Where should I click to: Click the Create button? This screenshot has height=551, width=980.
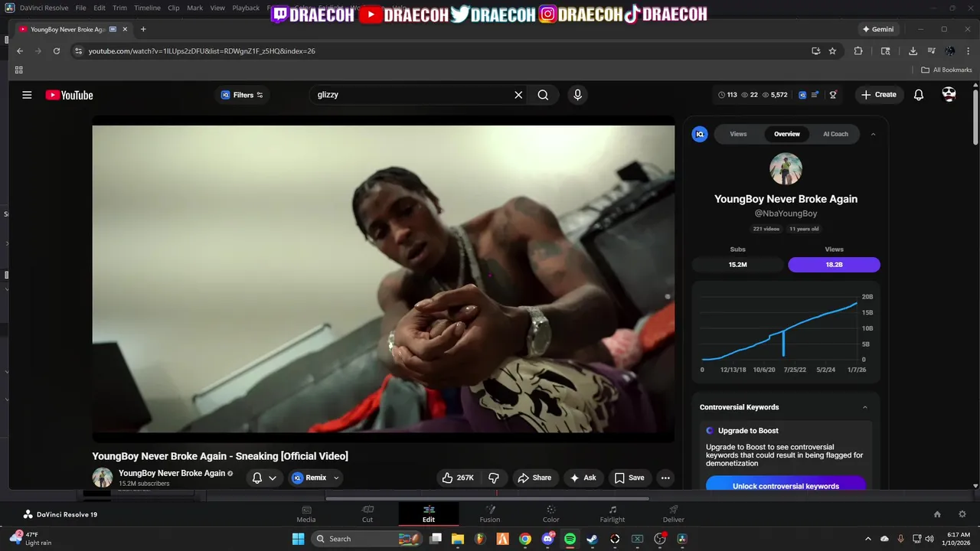pyautogui.click(x=879, y=95)
